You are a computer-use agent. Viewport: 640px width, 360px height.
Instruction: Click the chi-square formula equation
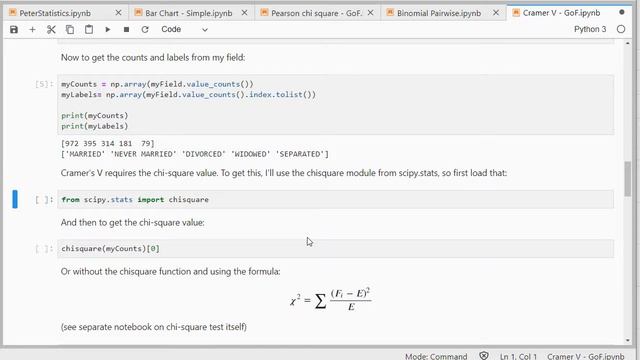331,300
